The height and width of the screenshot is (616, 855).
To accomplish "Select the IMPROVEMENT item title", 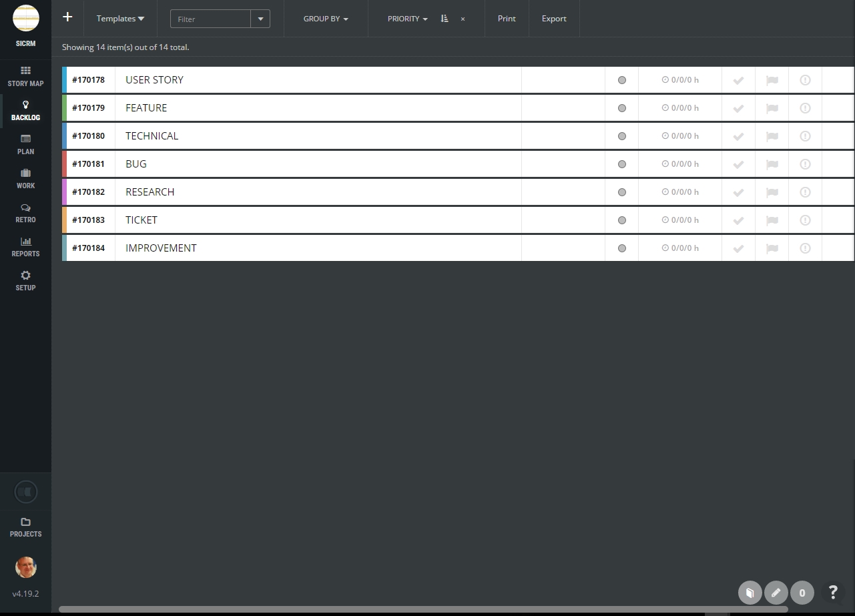I will coord(161,248).
